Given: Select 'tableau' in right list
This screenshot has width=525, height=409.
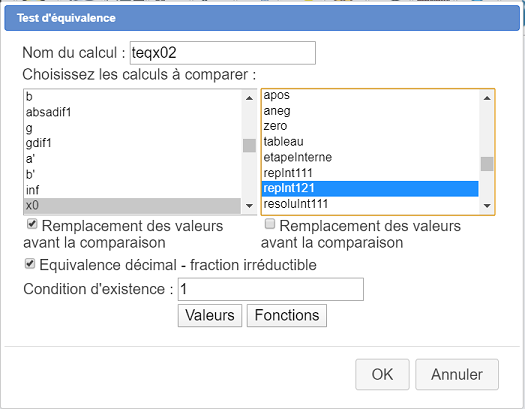Looking at the screenshot, I should point(370,142).
